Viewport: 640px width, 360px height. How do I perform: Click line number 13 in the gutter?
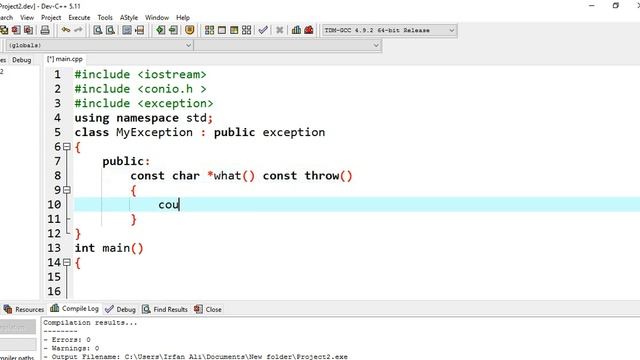[x=54, y=248]
